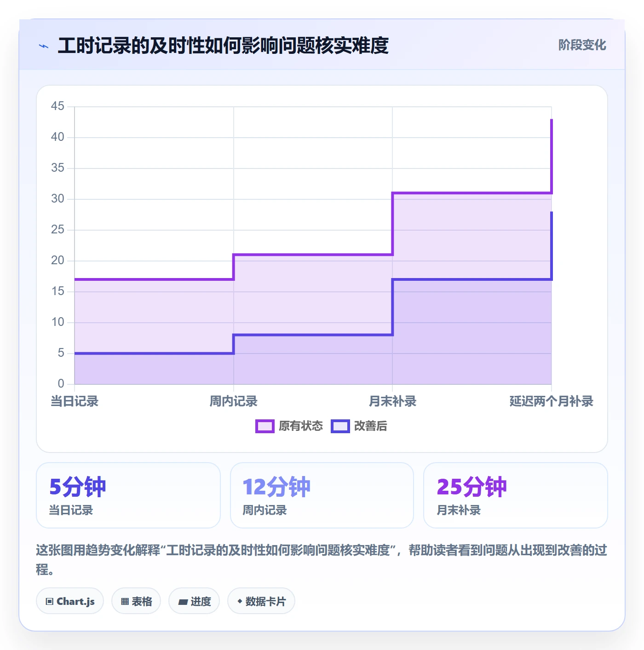Image resolution: width=644 pixels, height=650 pixels.
Task: Select the 数据卡片 tag
Action: 261,601
